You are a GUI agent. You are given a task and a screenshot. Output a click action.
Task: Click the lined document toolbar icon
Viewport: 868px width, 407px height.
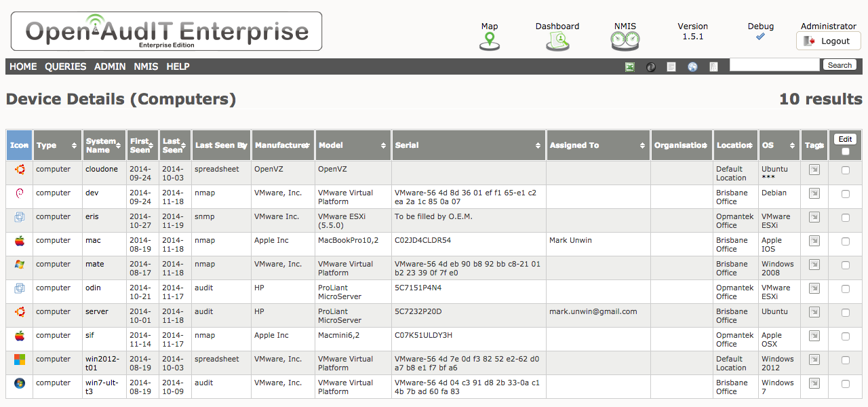pos(671,66)
